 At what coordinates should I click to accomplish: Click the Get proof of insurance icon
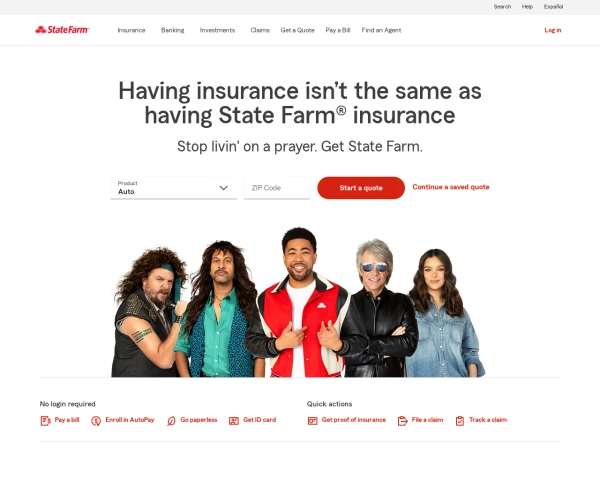[313, 421]
